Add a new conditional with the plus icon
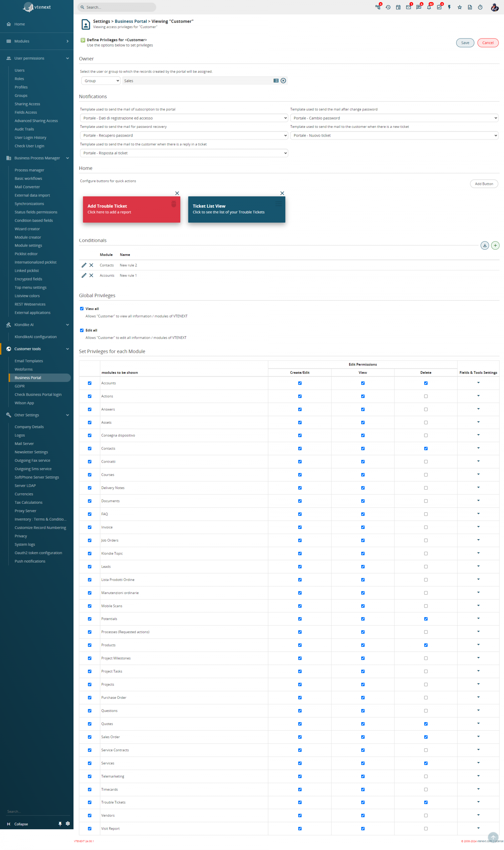 495,245
